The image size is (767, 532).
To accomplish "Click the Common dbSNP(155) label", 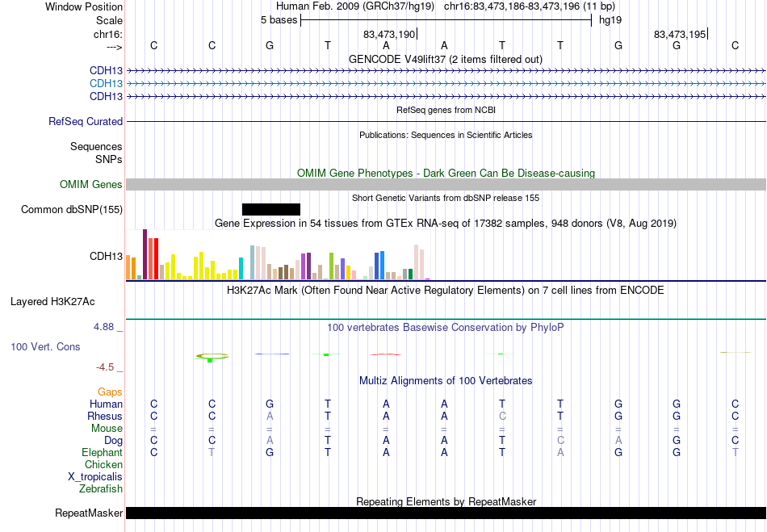I will tap(72, 209).
